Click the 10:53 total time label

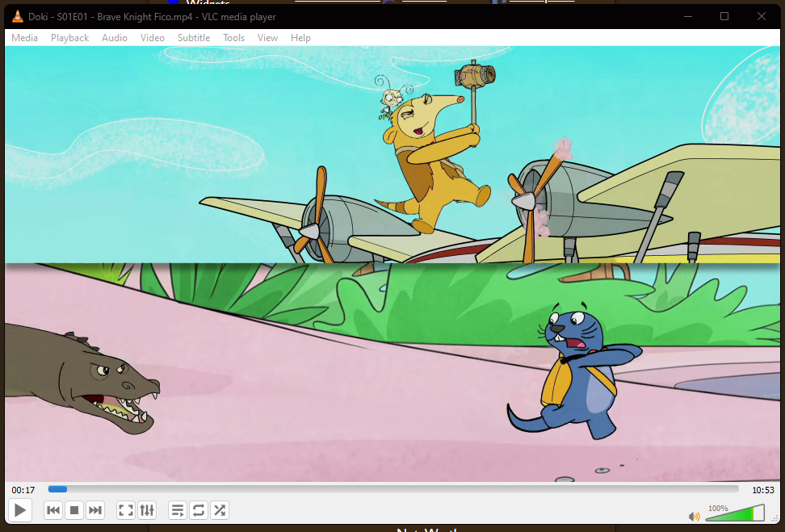762,490
